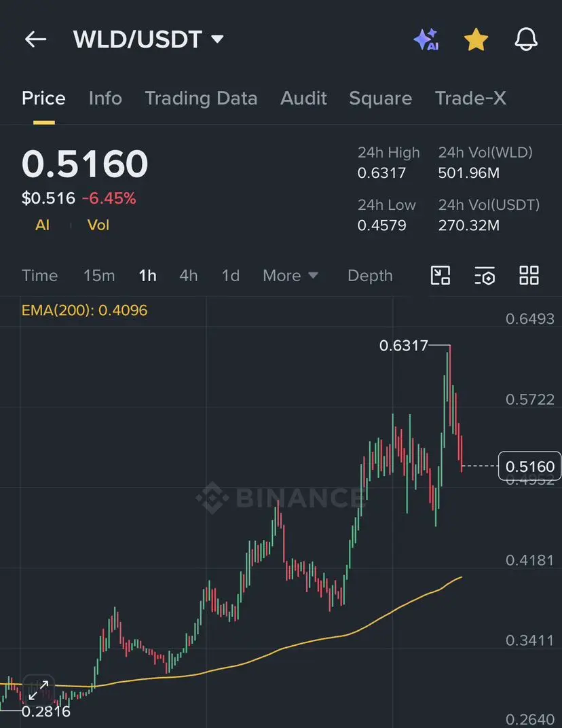562x728 pixels.
Task: Switch to the Info tab
Action: [x=105, y=98]
